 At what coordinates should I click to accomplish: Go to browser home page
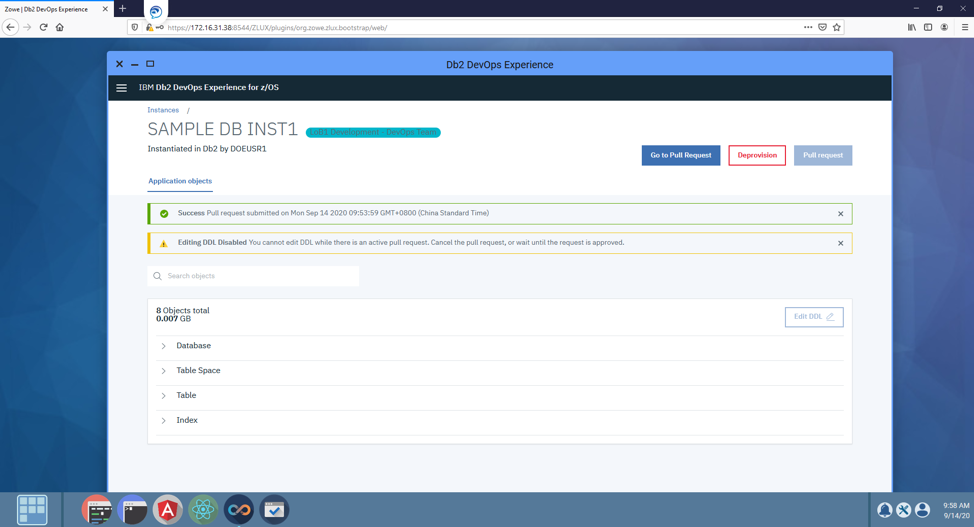click(60, 27)
